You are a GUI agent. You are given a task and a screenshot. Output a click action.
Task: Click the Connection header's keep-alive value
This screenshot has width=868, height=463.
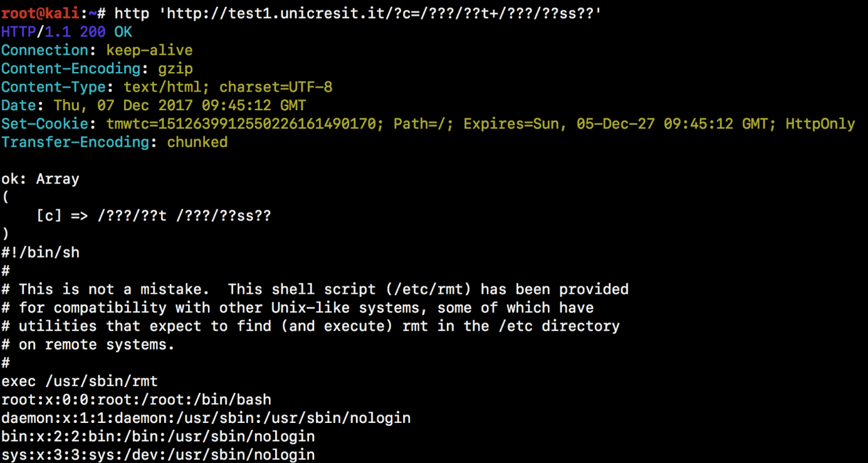pyautogui.click(x=149, y=50)
